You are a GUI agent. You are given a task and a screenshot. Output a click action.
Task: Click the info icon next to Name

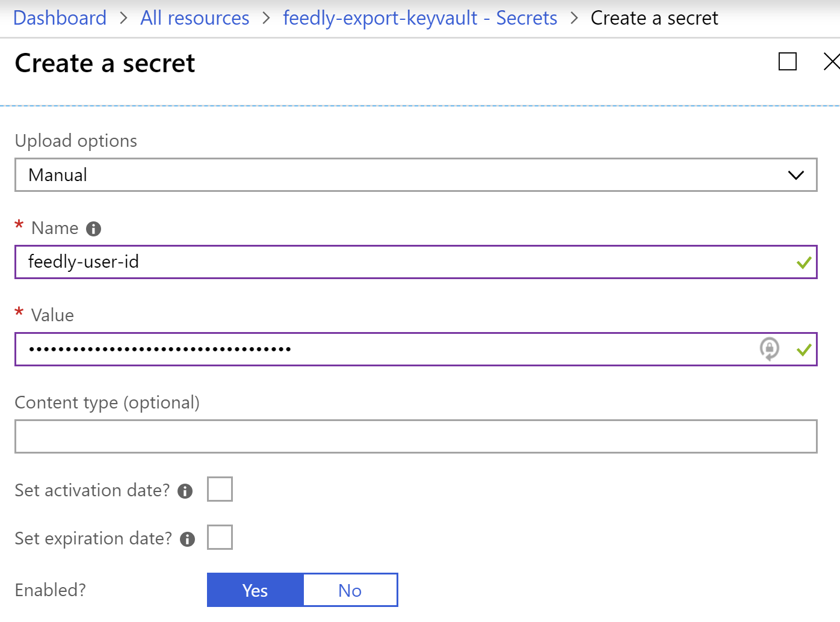click(94, 228)
